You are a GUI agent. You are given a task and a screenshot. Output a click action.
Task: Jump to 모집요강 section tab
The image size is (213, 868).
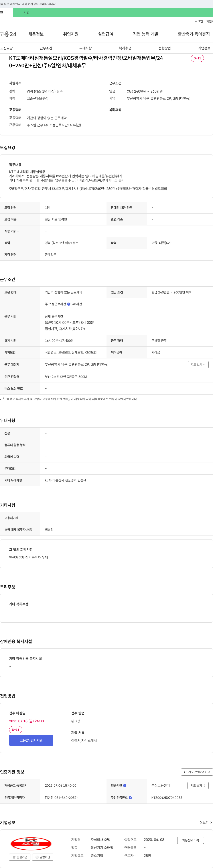point(6,48)
